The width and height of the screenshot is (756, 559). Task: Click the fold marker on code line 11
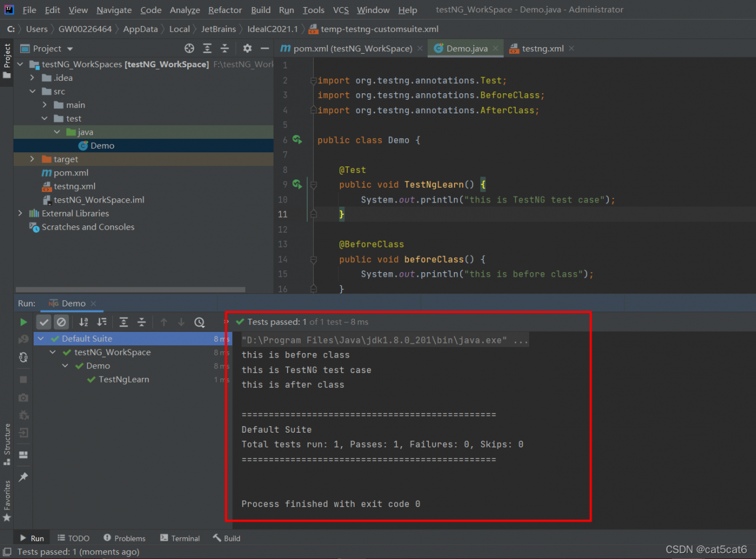pyautogui.click(x=313, y=214)
